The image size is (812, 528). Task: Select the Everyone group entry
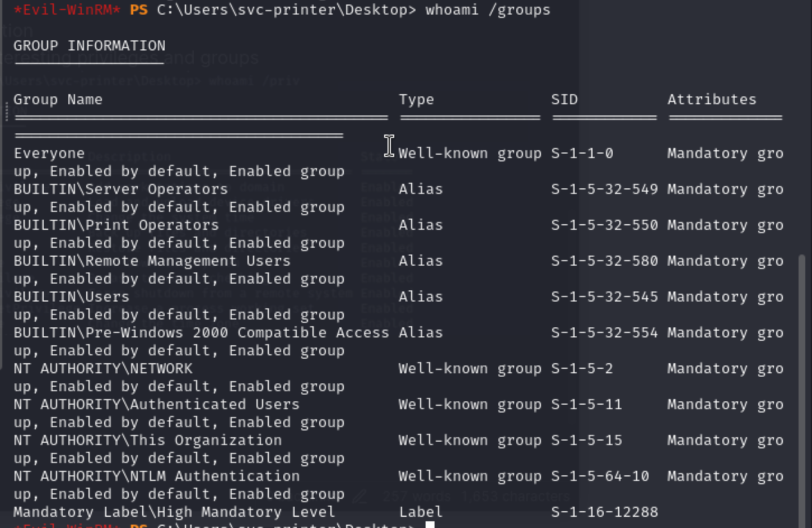click(49, 153)
